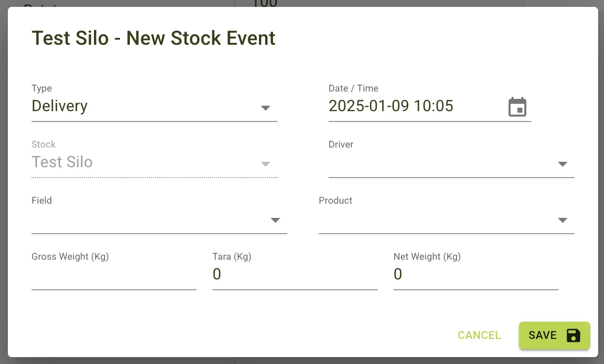Expand the Field dropdown
The image size is (604, 364).
(275, 220)
